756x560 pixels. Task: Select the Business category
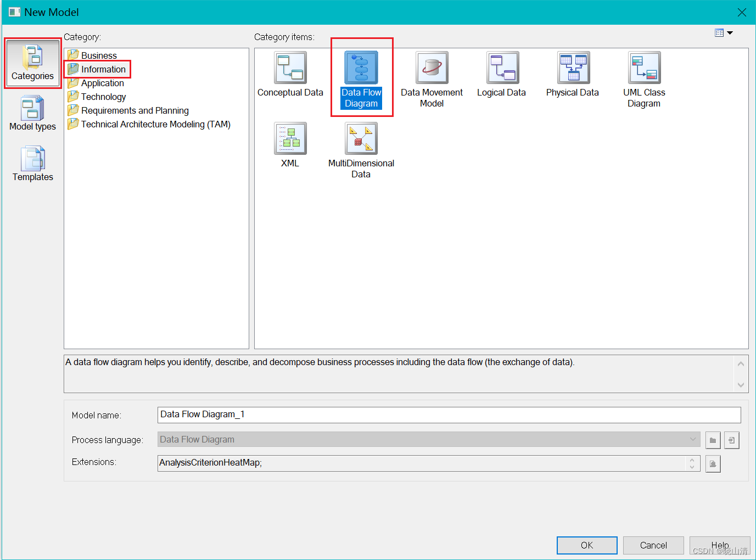(99, 55)
